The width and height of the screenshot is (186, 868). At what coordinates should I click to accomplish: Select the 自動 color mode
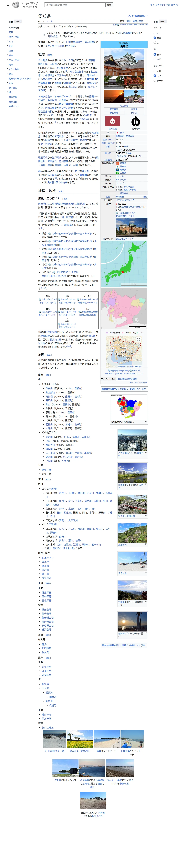155,71
